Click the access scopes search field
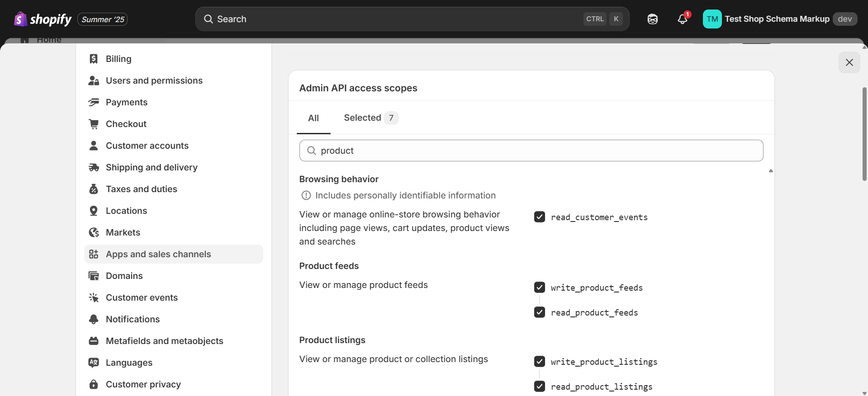 tap(531, 151)
